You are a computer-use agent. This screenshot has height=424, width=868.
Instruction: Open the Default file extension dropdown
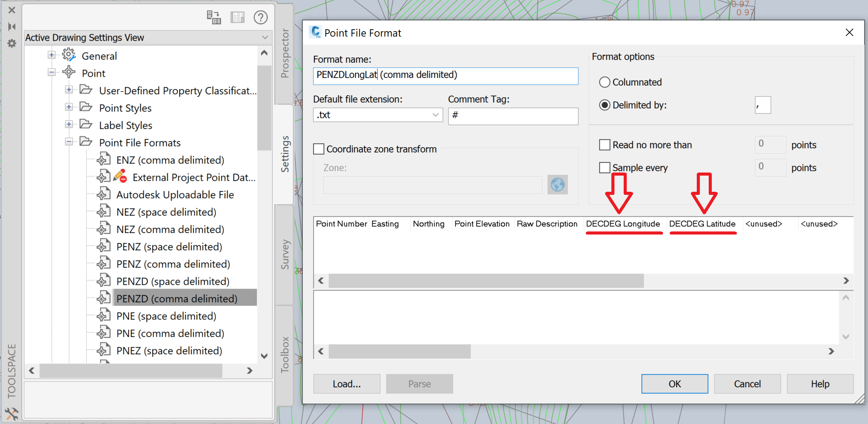coord(435,114)
